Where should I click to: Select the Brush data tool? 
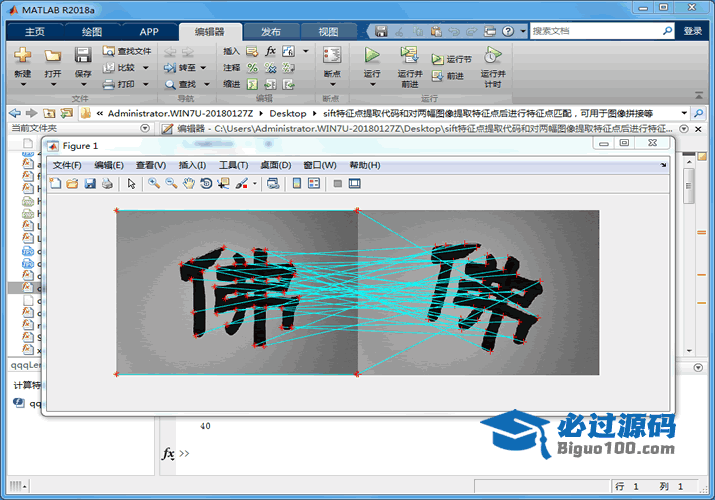point(241,184)
